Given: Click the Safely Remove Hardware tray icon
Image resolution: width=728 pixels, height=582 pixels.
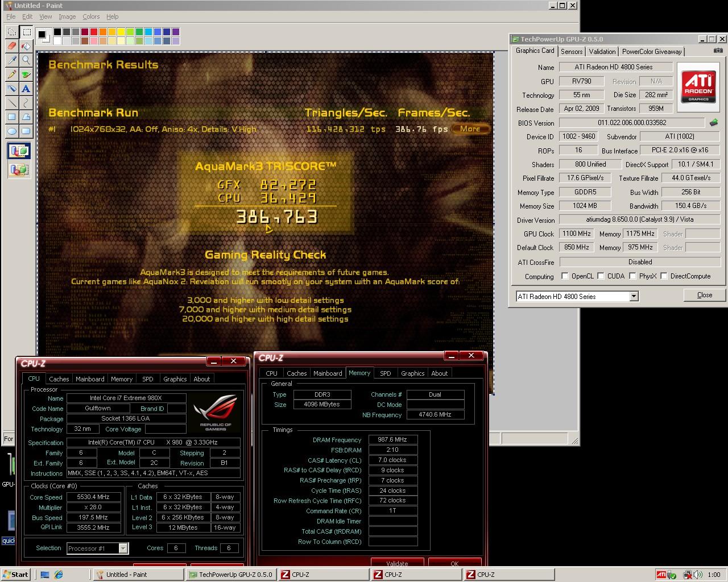Looking at the screenshot, I should click(673, 575).
